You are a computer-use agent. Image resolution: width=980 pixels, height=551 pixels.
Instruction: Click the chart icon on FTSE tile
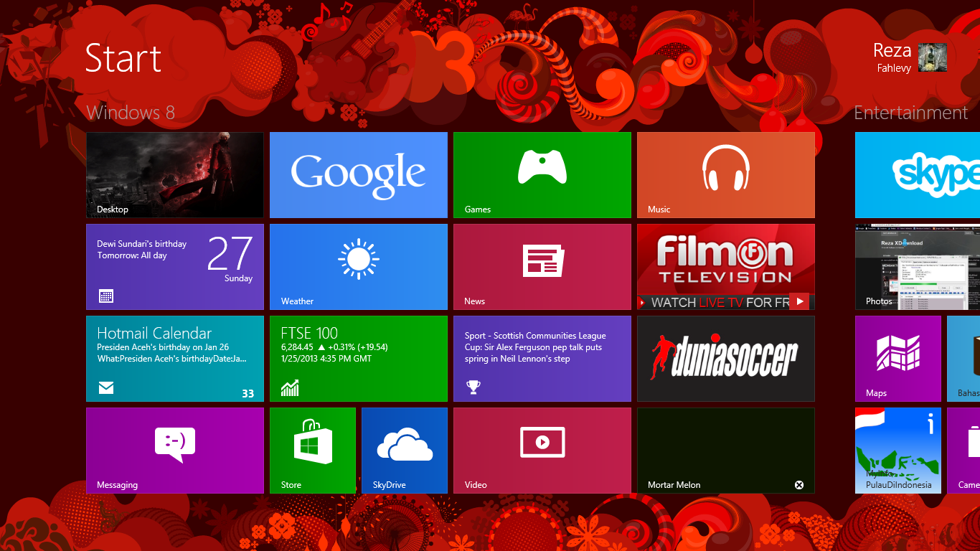point(290,388)
